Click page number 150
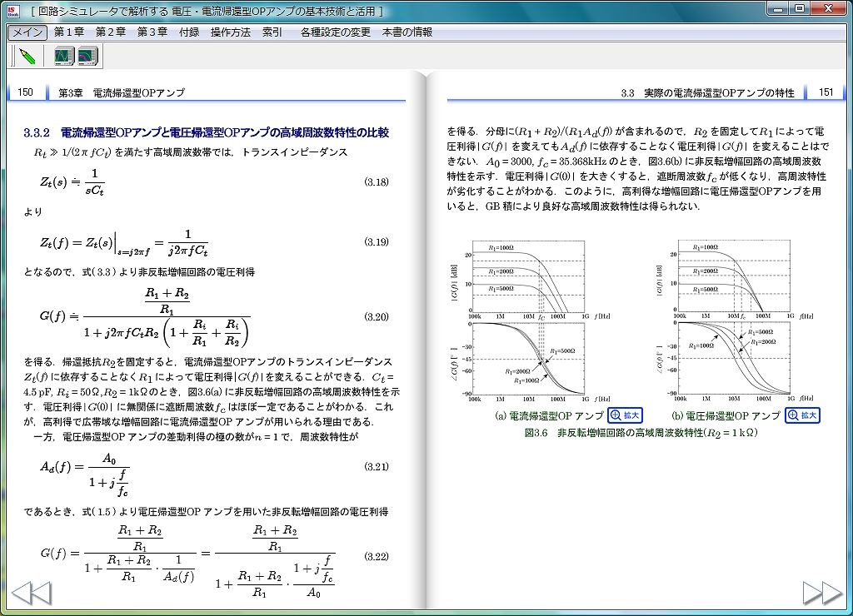This screenshot has height=616, width=853. coord(26,92)
